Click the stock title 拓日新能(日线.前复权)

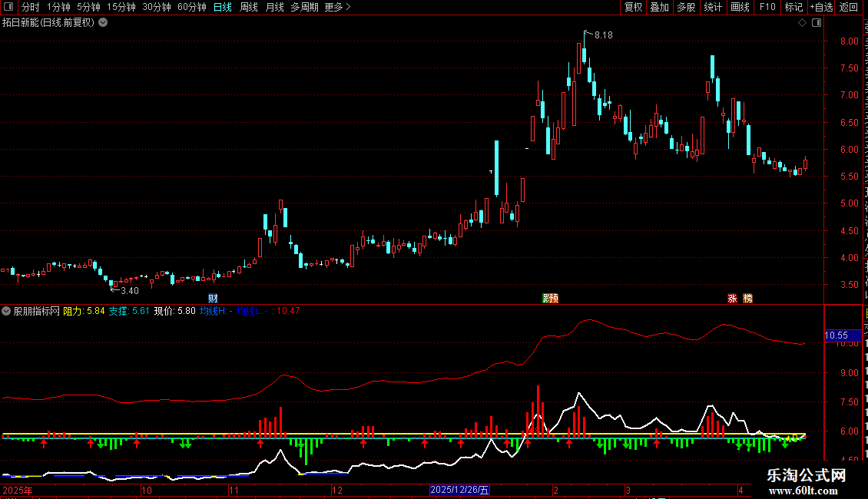pos(48,23)
